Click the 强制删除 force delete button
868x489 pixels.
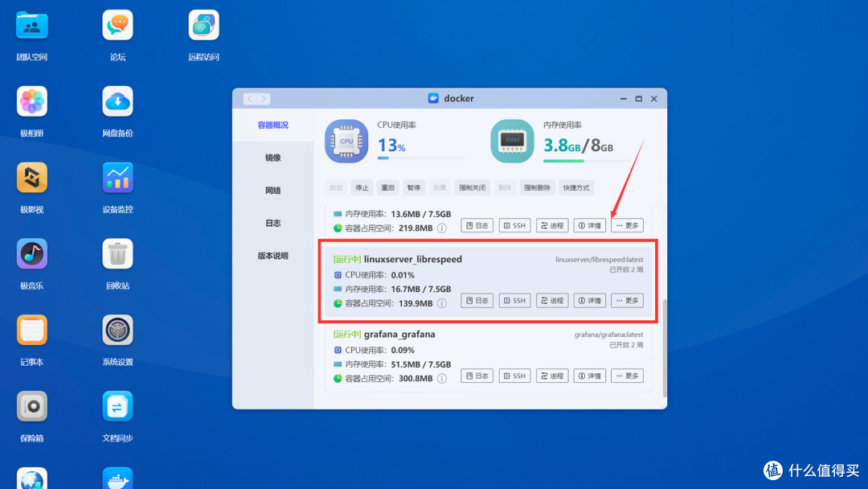point(537,187)
